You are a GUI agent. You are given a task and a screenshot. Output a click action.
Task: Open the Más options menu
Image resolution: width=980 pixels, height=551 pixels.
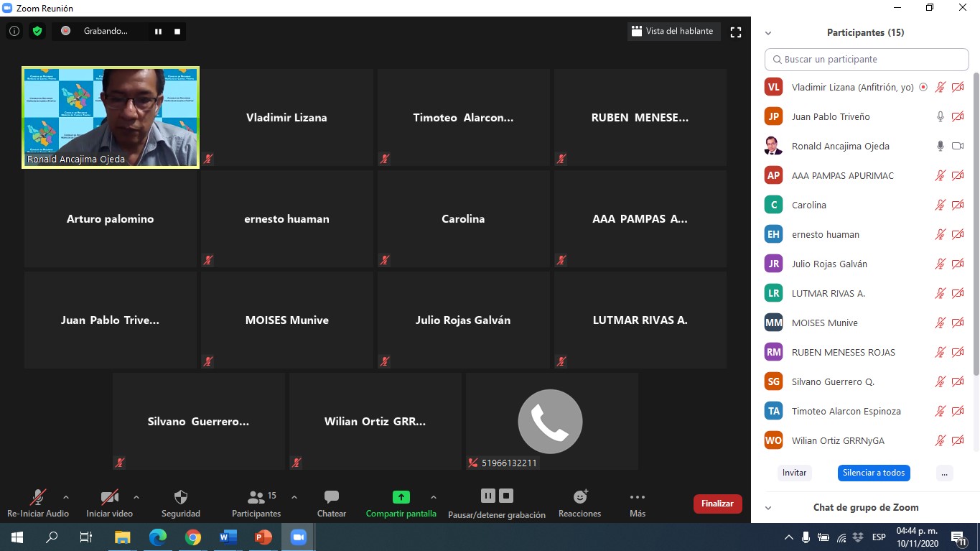coord(637,497)
